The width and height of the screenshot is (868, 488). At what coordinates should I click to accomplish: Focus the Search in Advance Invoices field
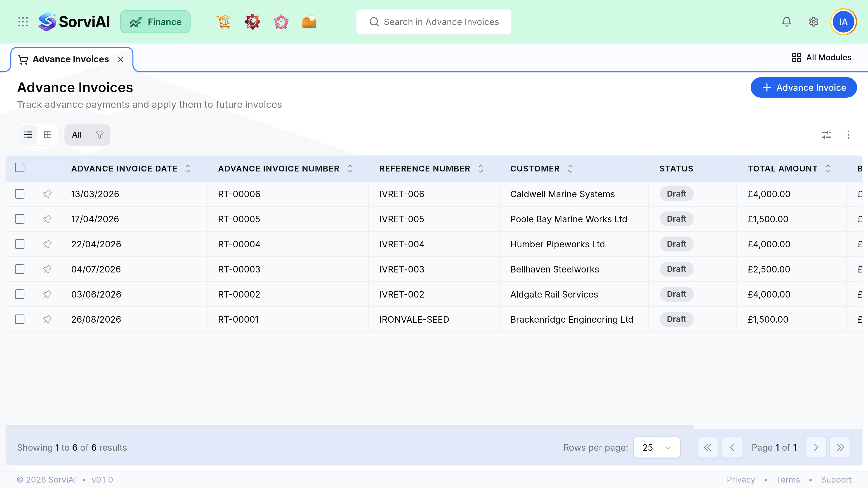click(434, 22)
